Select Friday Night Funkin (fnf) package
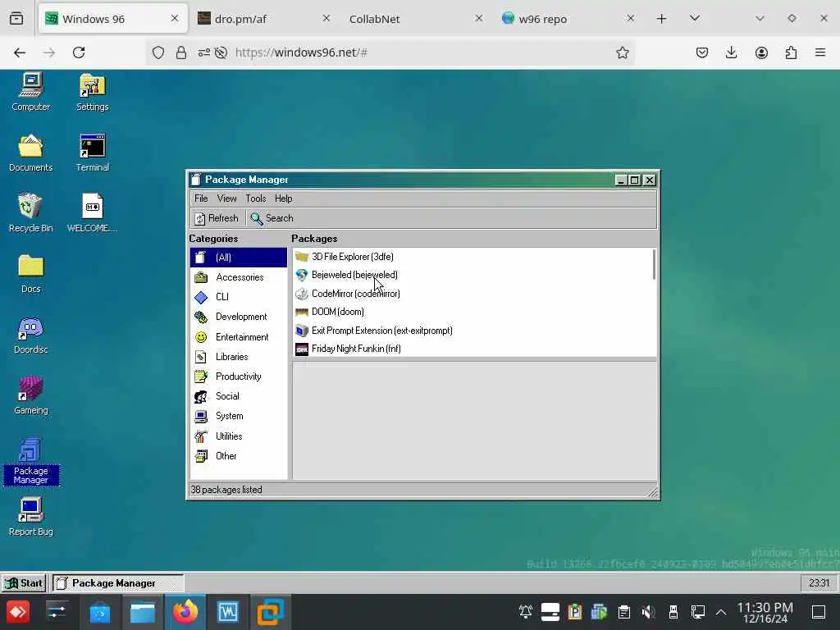 [472, 349]
